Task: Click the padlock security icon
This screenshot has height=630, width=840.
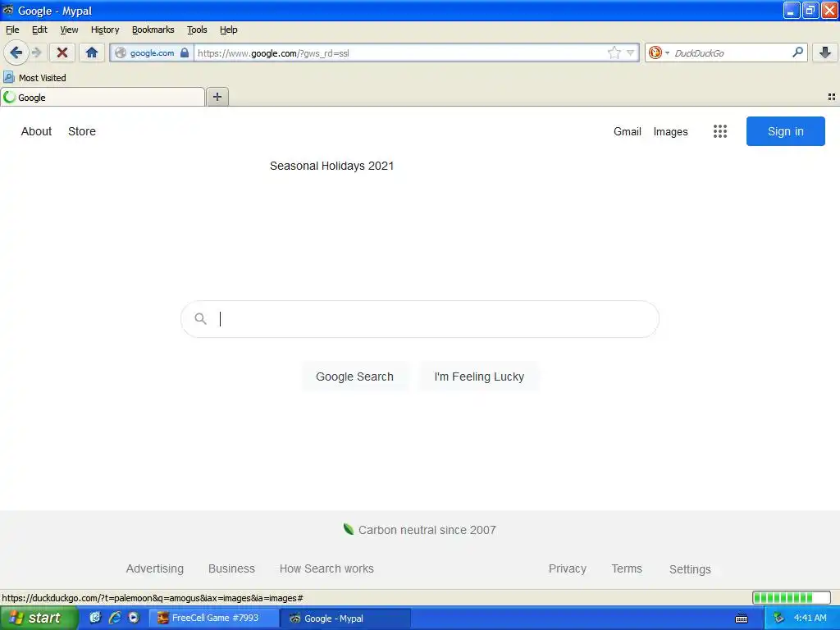Action: [x=185, y=52]
